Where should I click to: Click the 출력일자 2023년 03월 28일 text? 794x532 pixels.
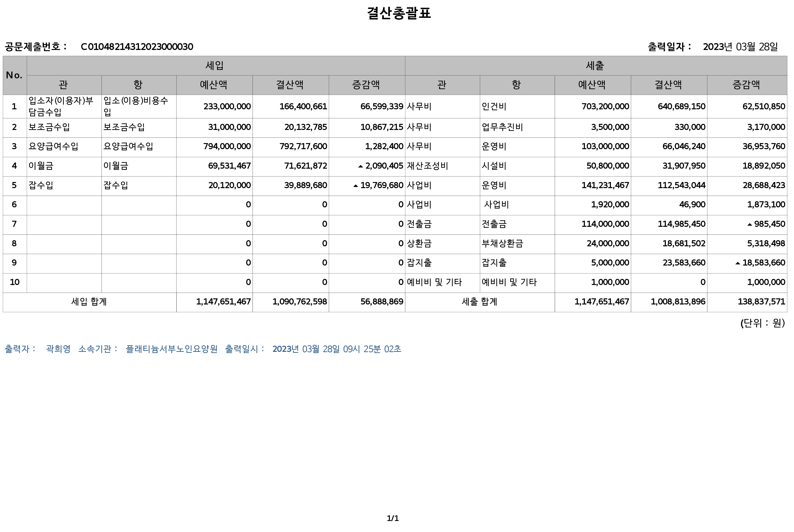(x=740, y=47)
